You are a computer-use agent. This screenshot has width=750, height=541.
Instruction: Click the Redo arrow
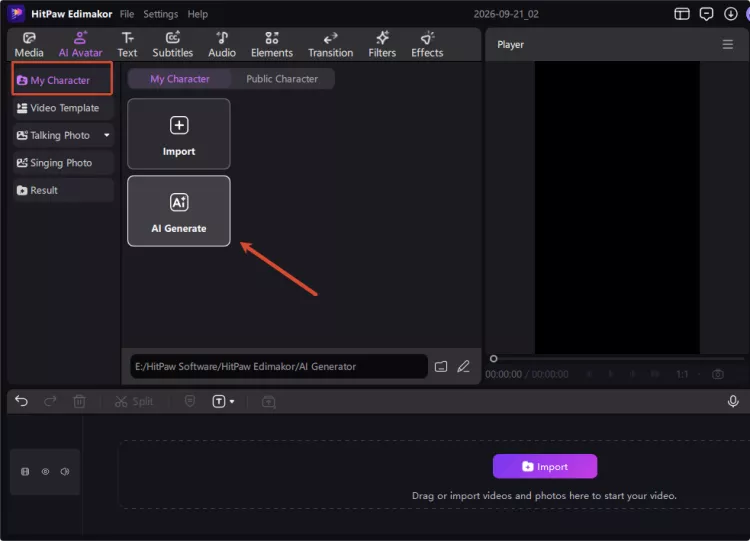[x=50, y=401]
